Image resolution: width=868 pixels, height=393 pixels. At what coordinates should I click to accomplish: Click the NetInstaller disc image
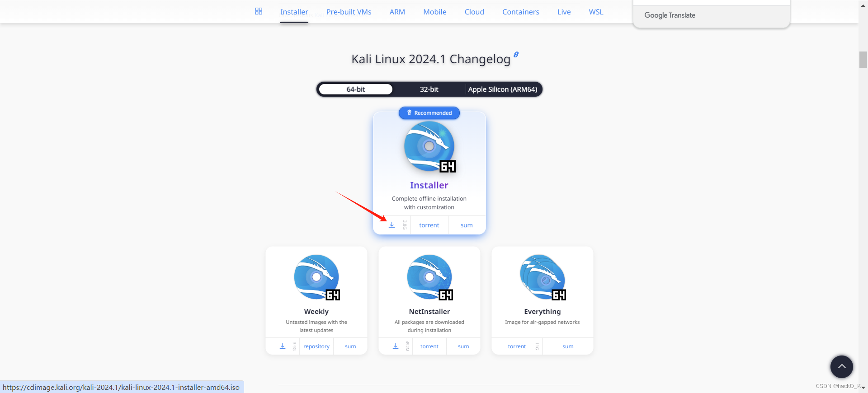tap(430, 277)
